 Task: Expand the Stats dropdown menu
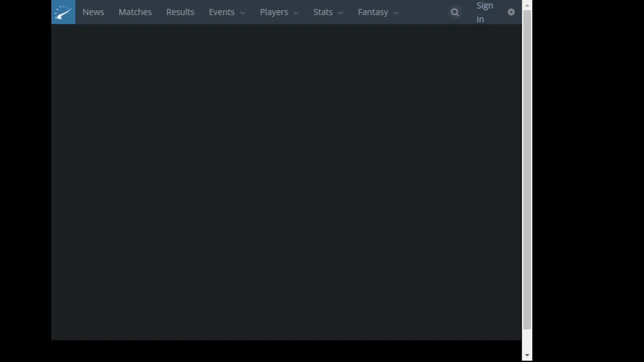(328, 12)
